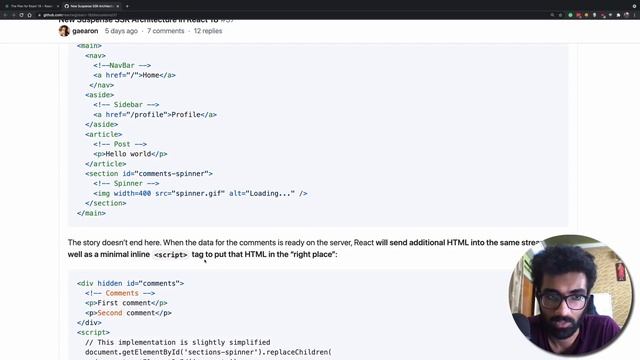Click the div hidden id comments line
The height and width of the screenshot is (360, 640).
click(x=130, y=283)
